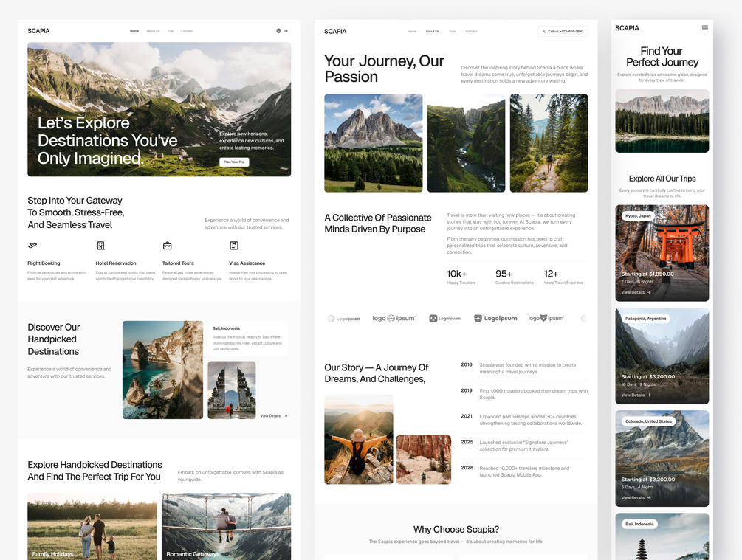Viewport: 742px width, 560px height.
Task: Click the 2019 timeline entry
Action: [x=524, y=394]
